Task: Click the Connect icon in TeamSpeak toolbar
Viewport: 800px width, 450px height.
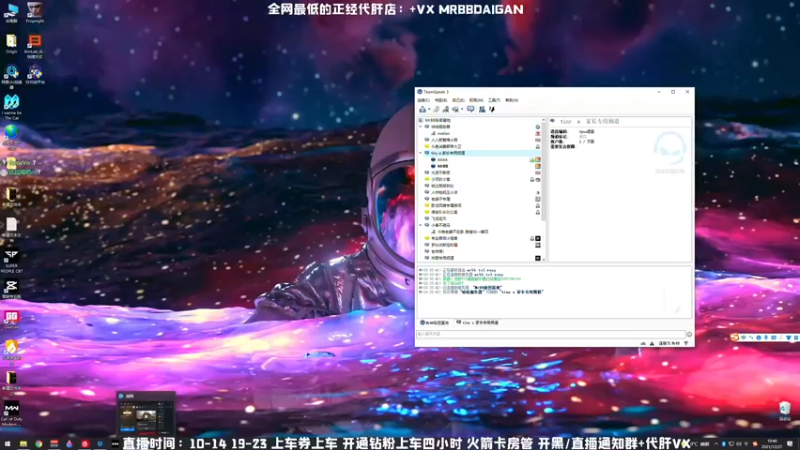Action: coord(422,109)
